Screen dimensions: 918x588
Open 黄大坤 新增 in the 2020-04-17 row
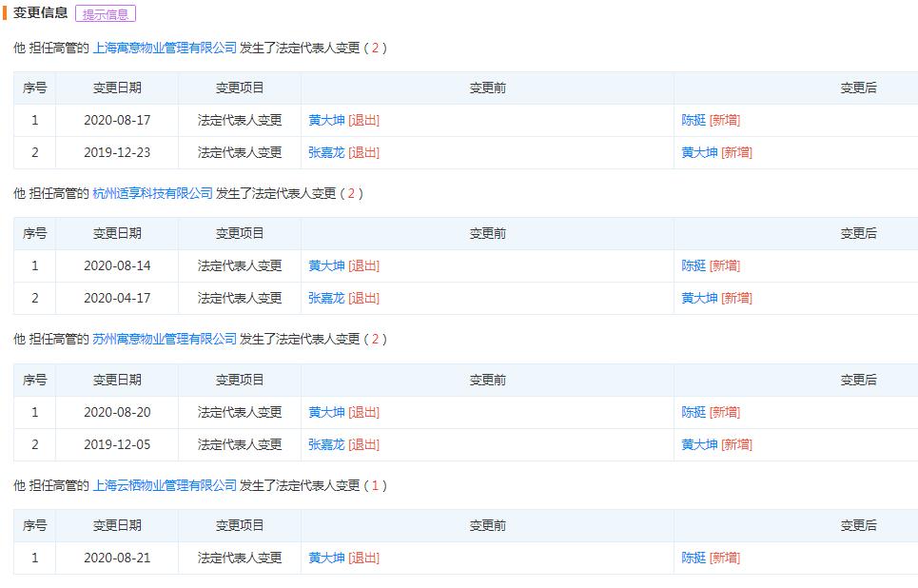(699, 298)
